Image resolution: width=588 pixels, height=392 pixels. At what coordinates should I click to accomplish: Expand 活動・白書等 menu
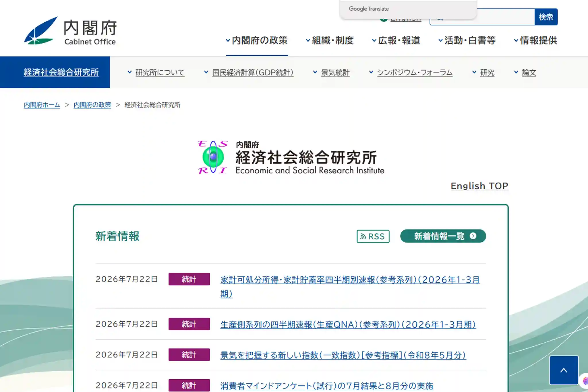click(467, 40)
